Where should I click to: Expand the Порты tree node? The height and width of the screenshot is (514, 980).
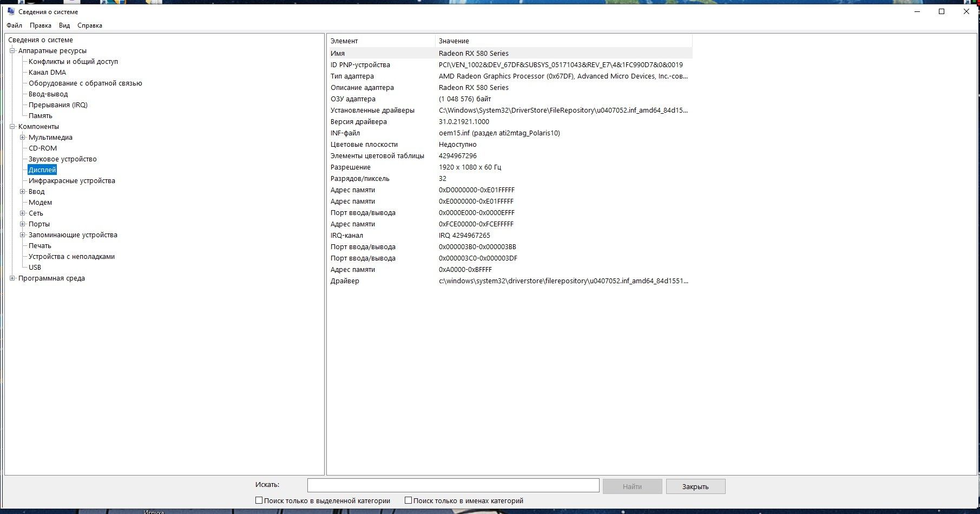pyautogui.click(x=23, y=224)
